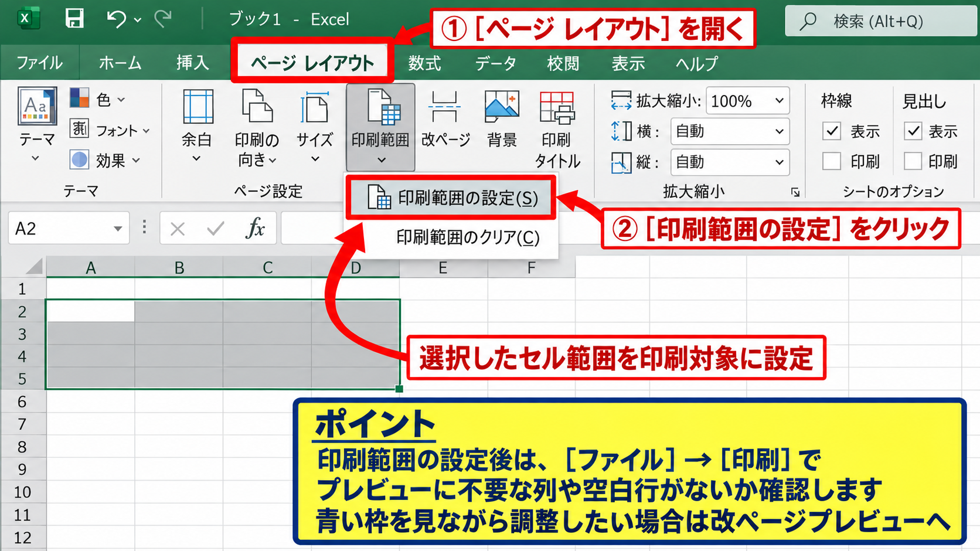
Task: Open the undo history dropdown arrow
Action: point(138,20)
